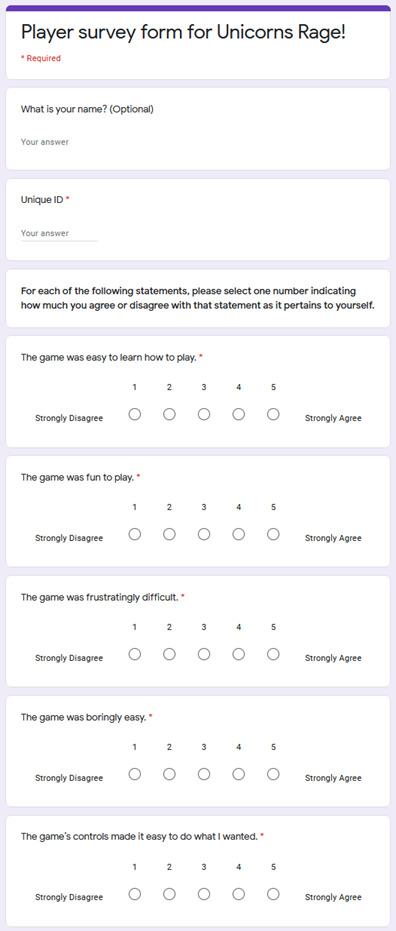Viewport: 396px width, 931px height.
Task: Click the name answer field
Action: coord(59,142)
